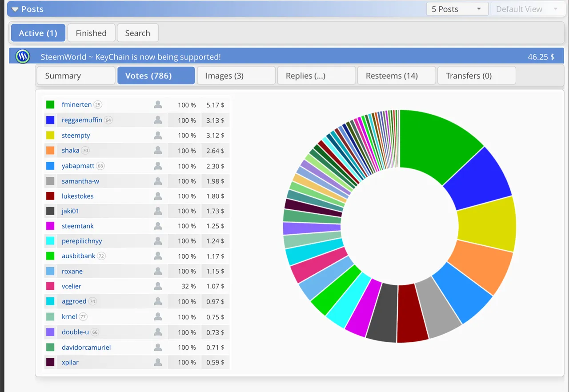Select the Votes (786) tab

coord(156,76)
